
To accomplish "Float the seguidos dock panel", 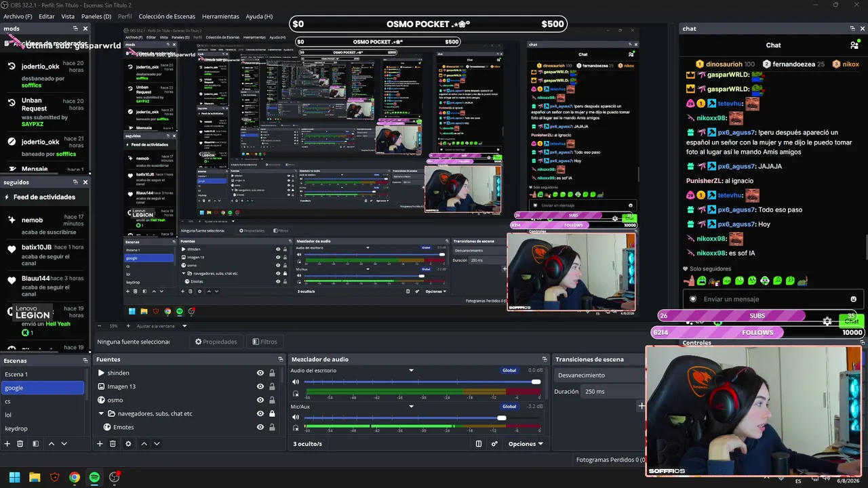I will pyautogui.click(x=75, y=182).
